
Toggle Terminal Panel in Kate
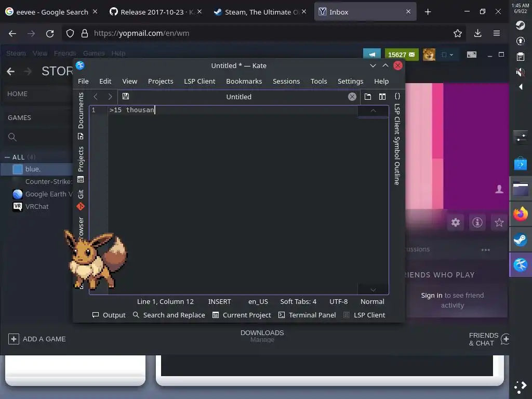click(x=307, y=315)
